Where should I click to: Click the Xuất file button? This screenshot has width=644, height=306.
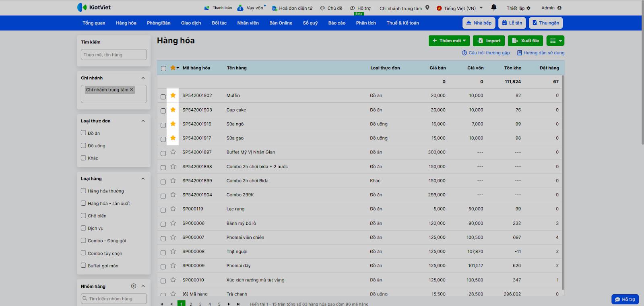526,41
